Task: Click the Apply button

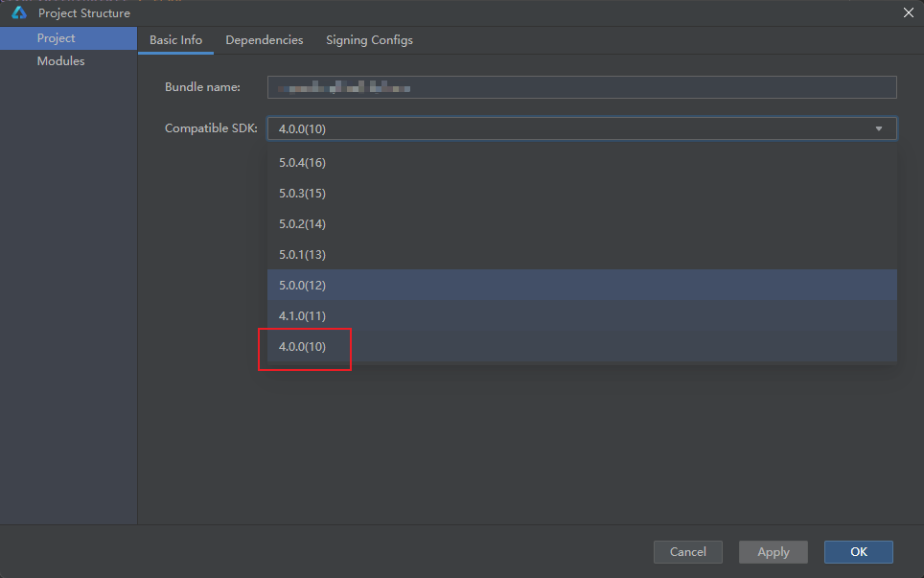Action: point(773,552)
